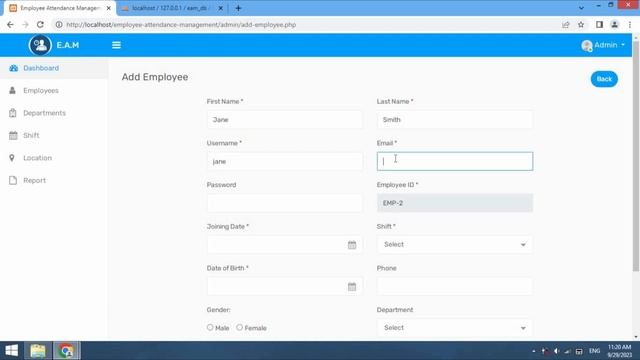Screen dimensions: 640x360
Task: Click into the Date of Birth field
Action: [x=284, y=286]
